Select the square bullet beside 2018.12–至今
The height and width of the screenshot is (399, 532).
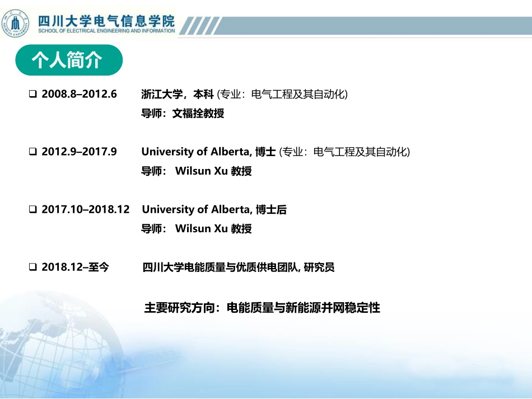coord(33,267)
